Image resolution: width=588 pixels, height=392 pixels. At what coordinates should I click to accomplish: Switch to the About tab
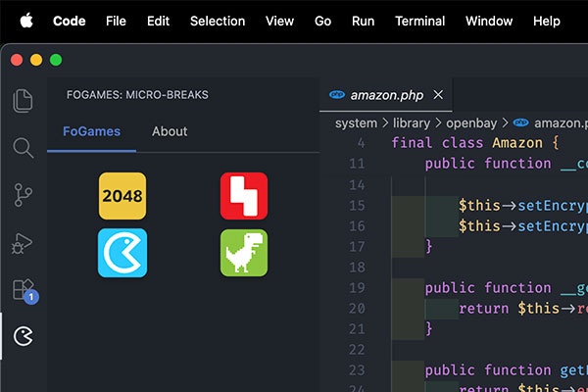[x=170, y=131]
